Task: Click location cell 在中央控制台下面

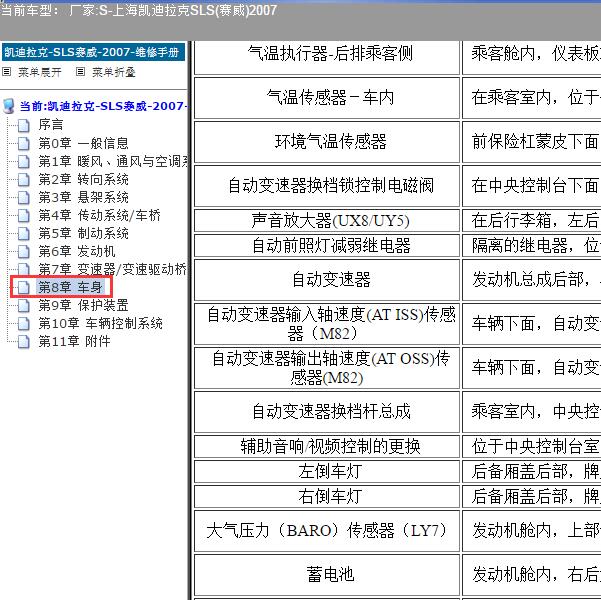Action: click(x=532, y=186)
